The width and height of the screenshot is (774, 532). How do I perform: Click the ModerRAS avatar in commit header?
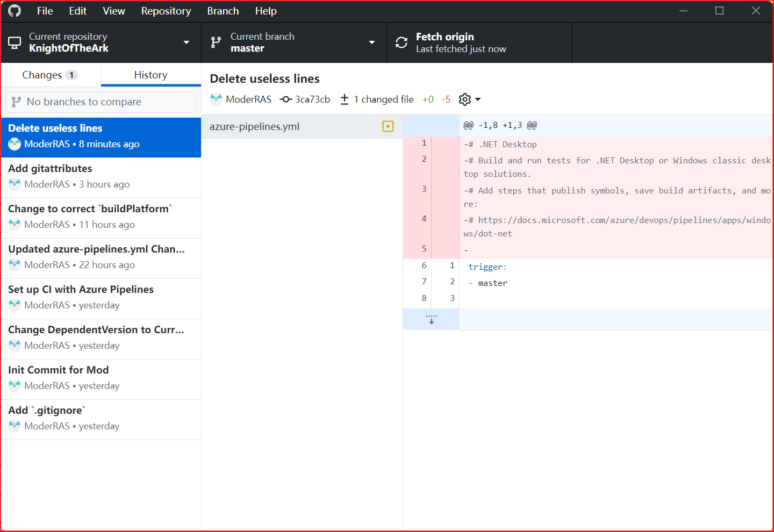[216, 99]
